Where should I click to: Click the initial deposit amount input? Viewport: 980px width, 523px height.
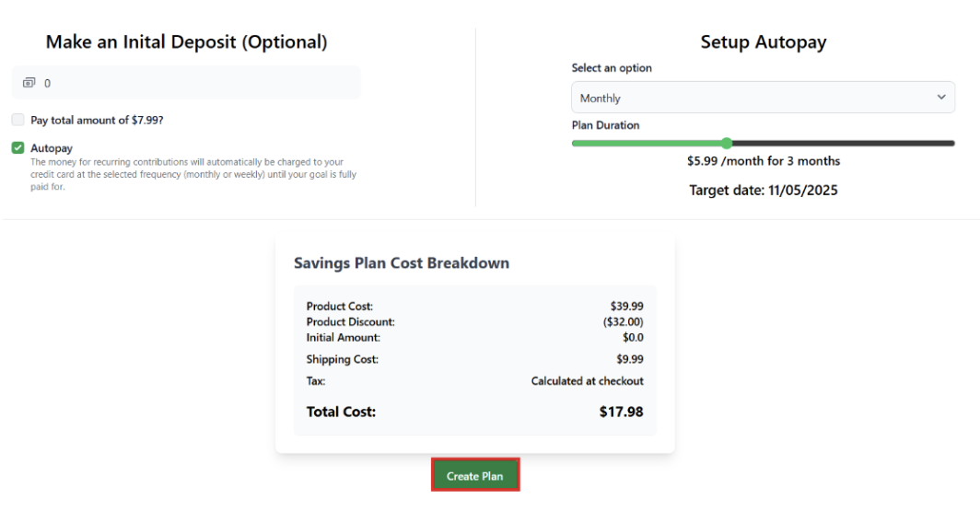[193, 83]
